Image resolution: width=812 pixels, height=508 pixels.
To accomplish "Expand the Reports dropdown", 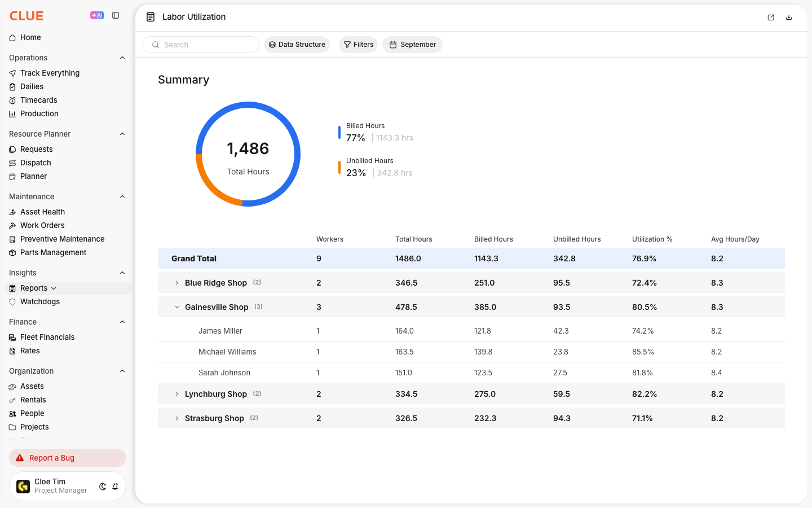I will pyautogui.click(x=54, y=288).
